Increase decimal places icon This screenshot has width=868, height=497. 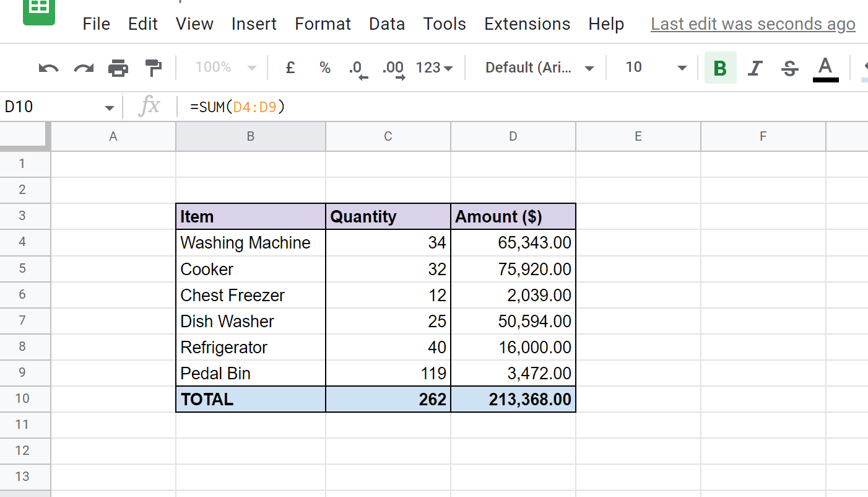coord(393,68)
